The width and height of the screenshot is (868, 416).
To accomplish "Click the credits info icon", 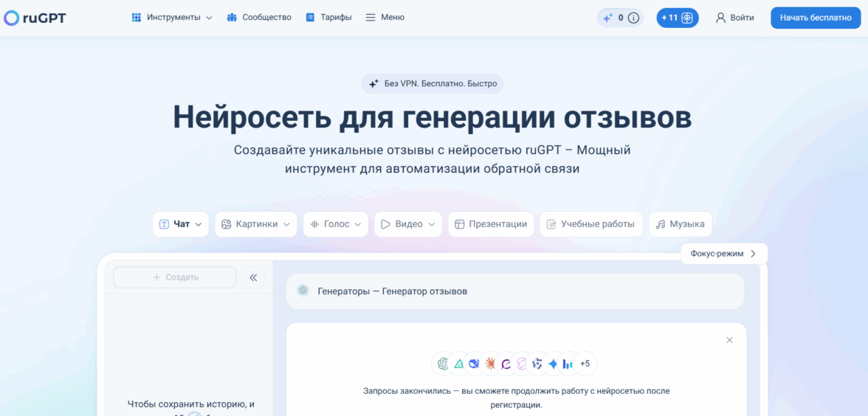I will 633,18.
